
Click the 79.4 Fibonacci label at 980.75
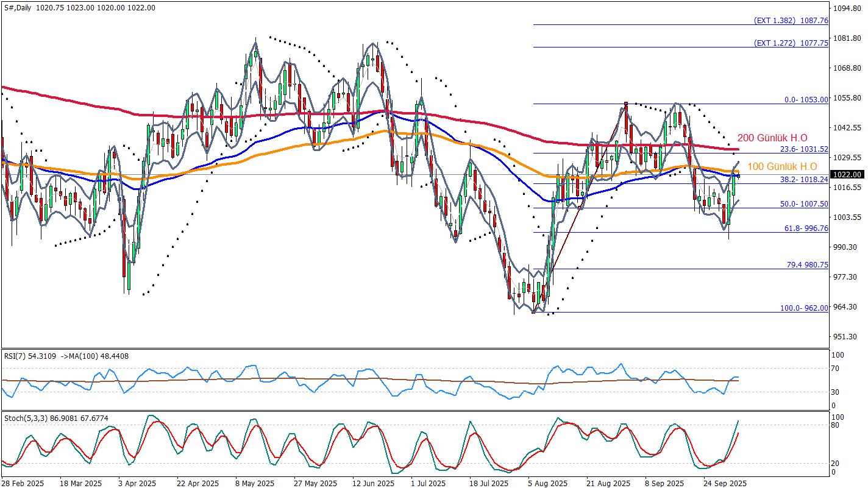(806, 265)
